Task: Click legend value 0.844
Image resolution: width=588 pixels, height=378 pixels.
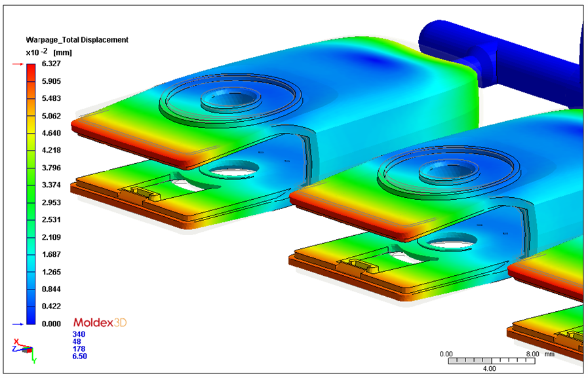Action: [51, 289]
